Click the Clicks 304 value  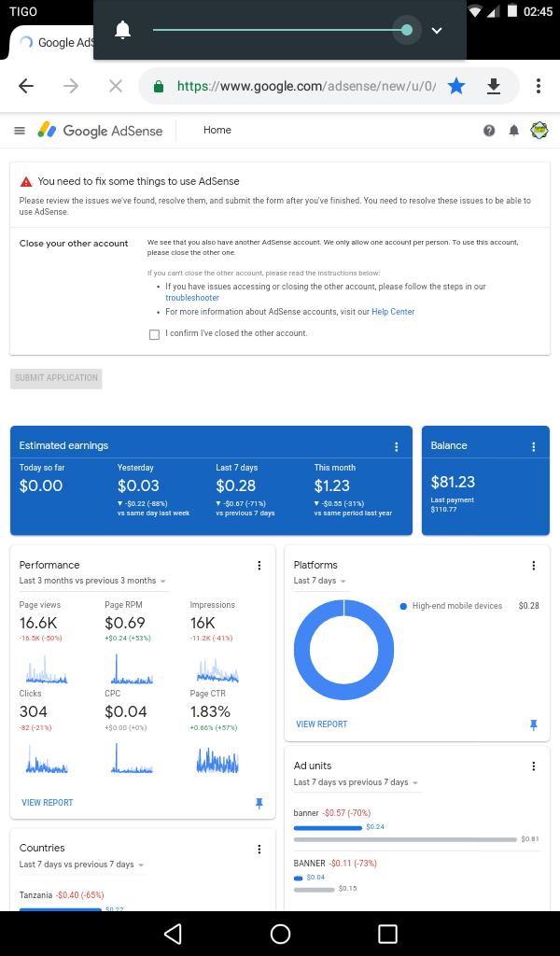pos(33,711)
